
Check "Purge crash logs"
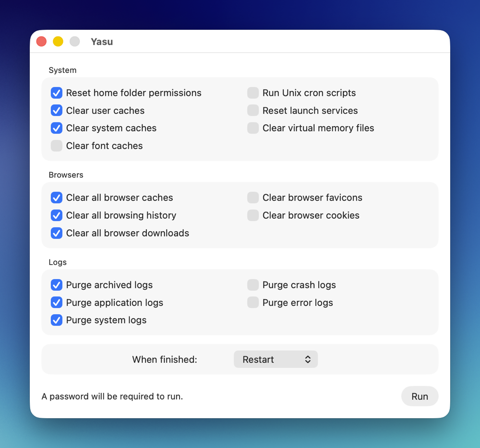[x=252, y=284]
